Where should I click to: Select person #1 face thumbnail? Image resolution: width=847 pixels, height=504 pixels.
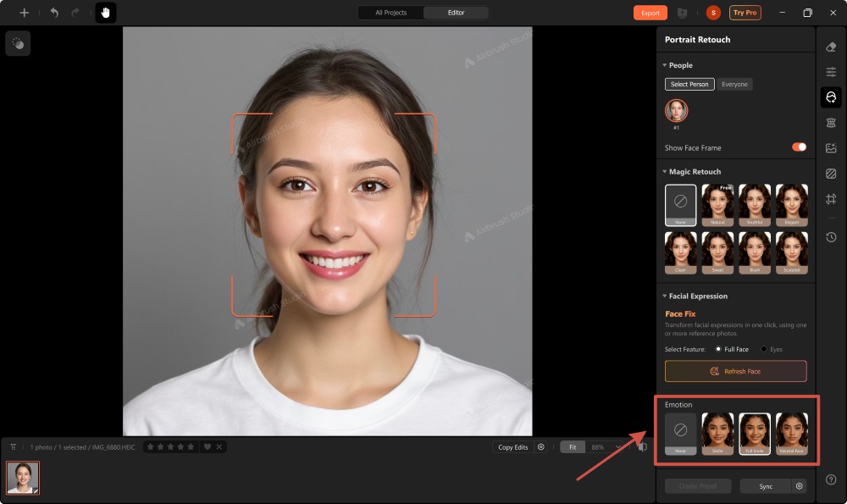[x=676, y=111]
